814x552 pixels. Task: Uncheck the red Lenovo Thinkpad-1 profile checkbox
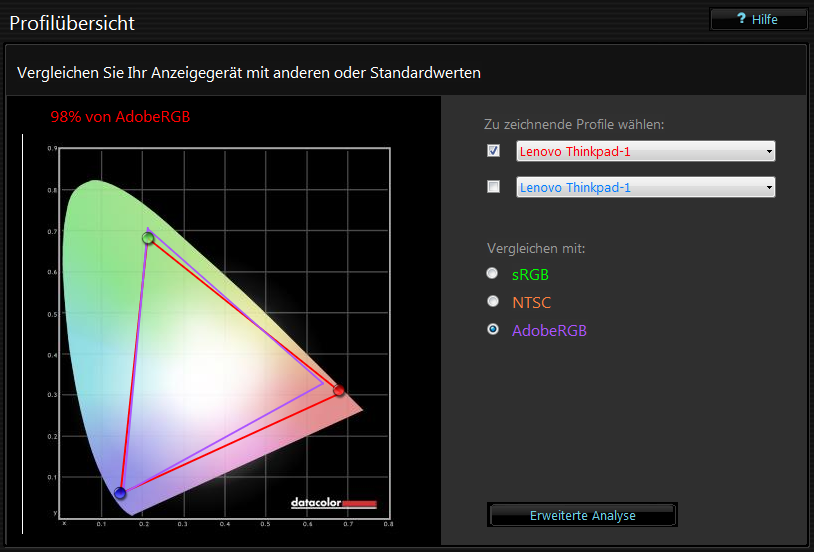click(x=493, y=151)
